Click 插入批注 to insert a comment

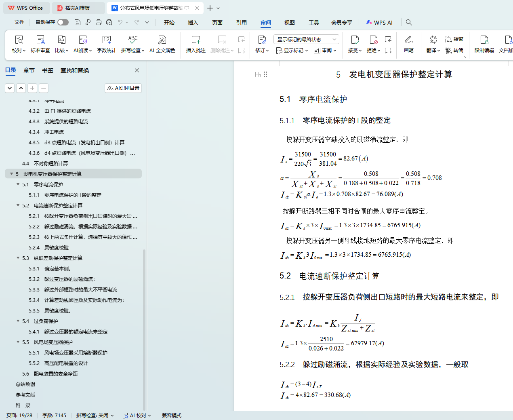tap(196, 44)
